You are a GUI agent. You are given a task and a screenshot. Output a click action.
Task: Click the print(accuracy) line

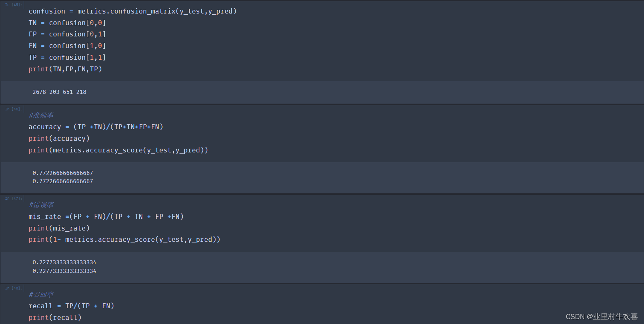[59, 139]
